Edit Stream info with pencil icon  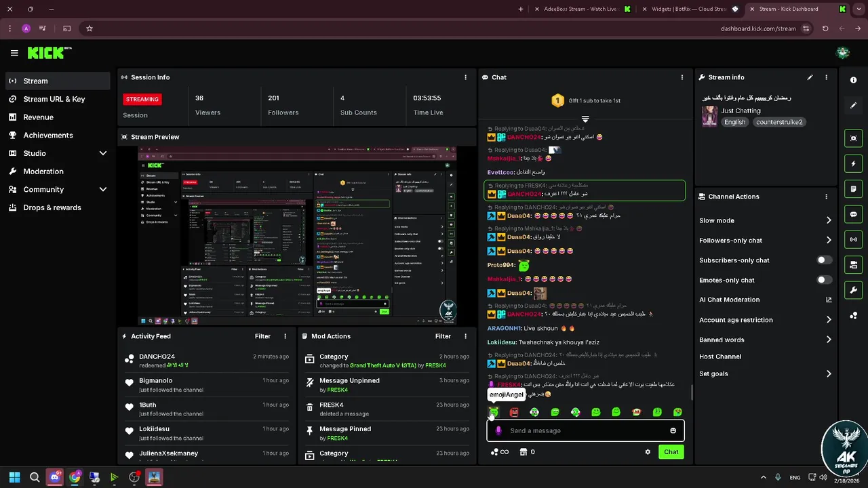[810, 77]
